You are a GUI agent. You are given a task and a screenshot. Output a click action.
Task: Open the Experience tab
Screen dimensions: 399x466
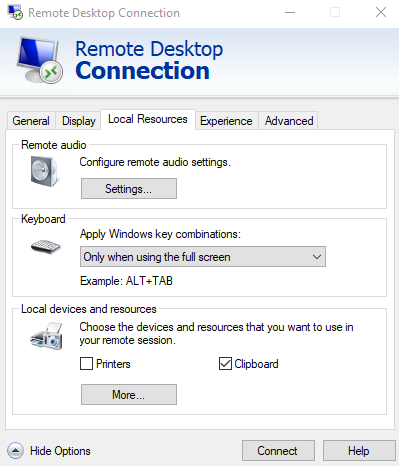(226, 121)
